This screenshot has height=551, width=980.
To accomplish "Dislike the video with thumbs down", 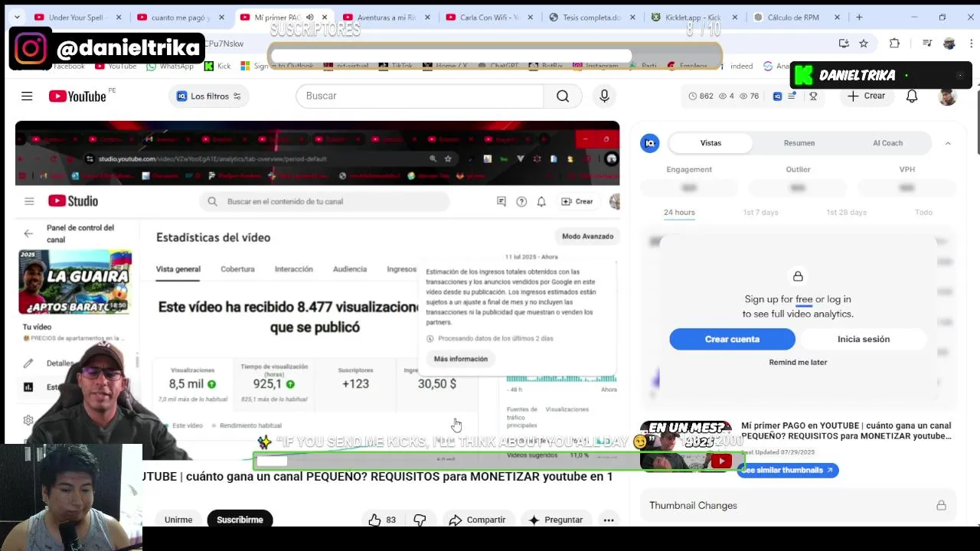I will pyautogui.click(x=420, y=520).
